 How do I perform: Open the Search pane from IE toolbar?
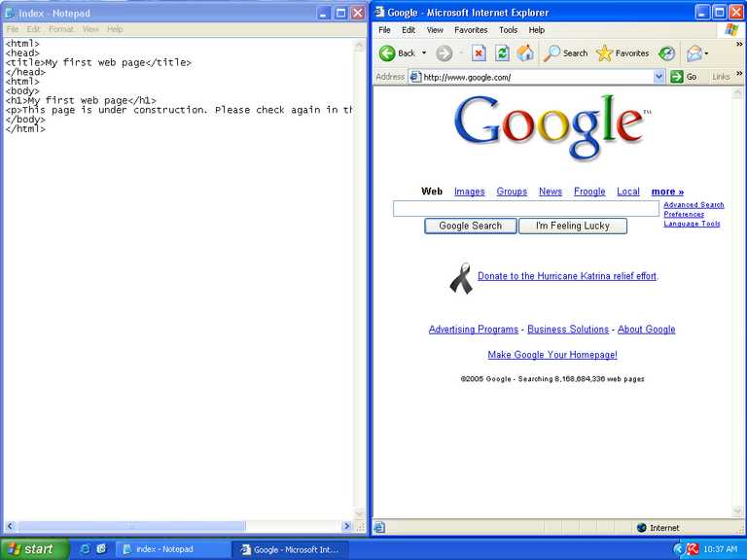tap(566, 53)
